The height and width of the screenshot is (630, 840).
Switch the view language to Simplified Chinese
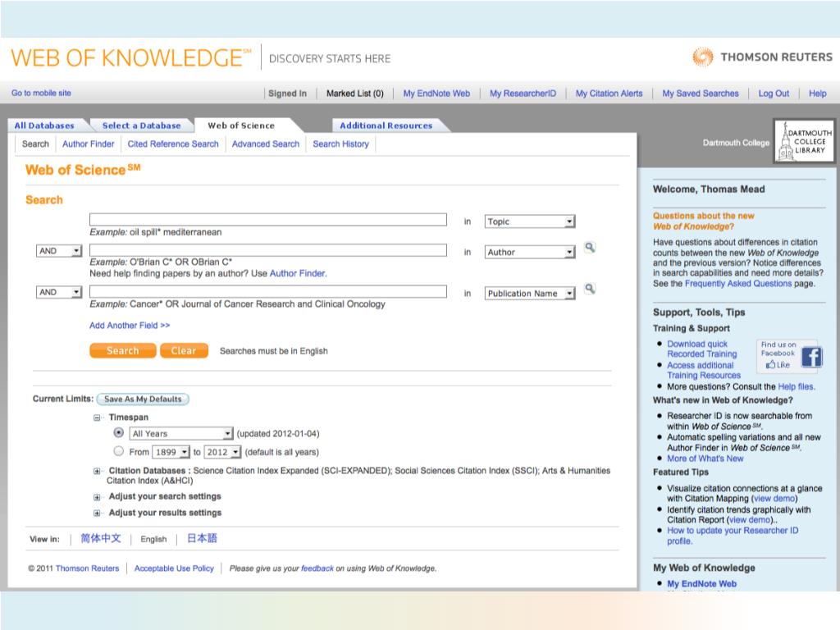101,538
